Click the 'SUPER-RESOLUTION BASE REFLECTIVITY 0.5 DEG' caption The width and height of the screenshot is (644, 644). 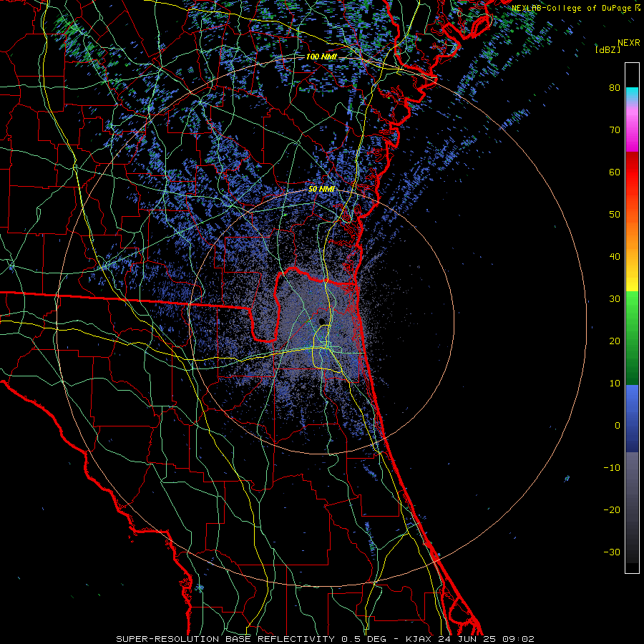point(251,639)
